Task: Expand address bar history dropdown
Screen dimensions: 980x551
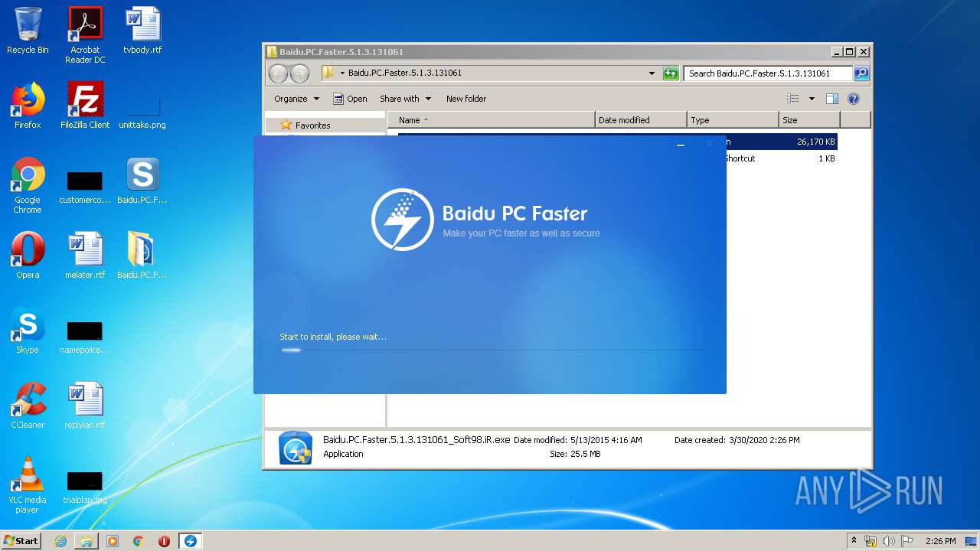Action: 652,73
